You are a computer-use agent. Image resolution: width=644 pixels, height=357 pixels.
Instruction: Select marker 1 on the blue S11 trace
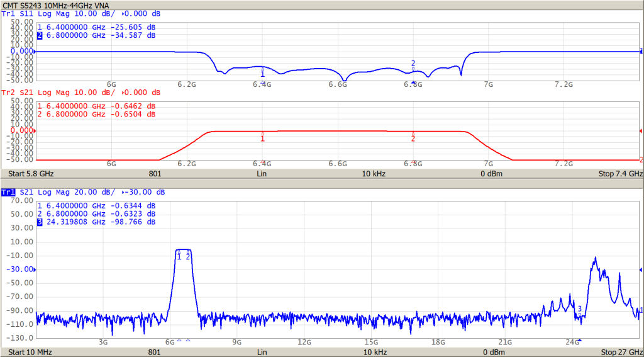[x=262, y=74]
